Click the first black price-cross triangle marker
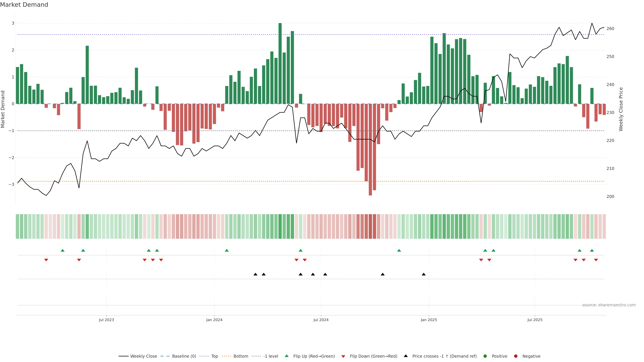The height and width of the screenshot is (362, 644). point(255,274)
